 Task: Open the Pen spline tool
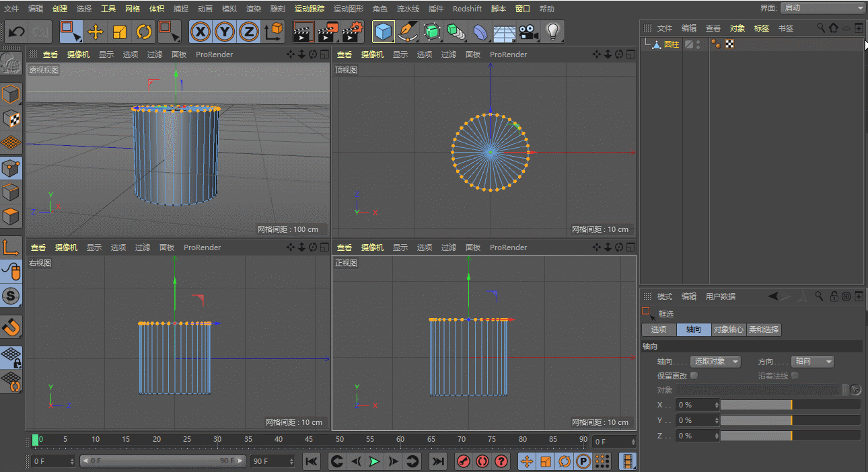(x=407, y=32)
